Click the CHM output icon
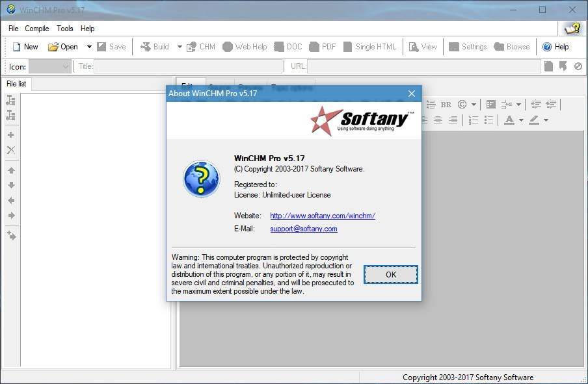588x384 pixels. 191,47
